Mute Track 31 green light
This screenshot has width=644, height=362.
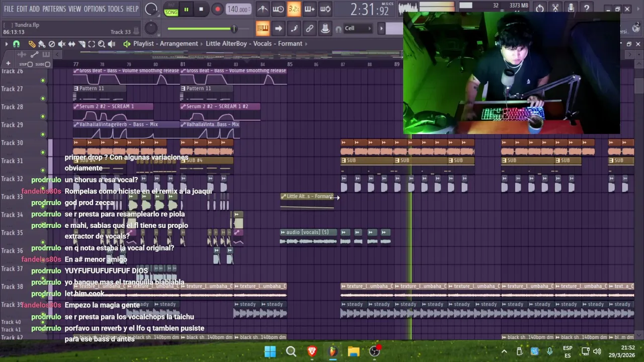pyautogui.click(x=43, y=170)
